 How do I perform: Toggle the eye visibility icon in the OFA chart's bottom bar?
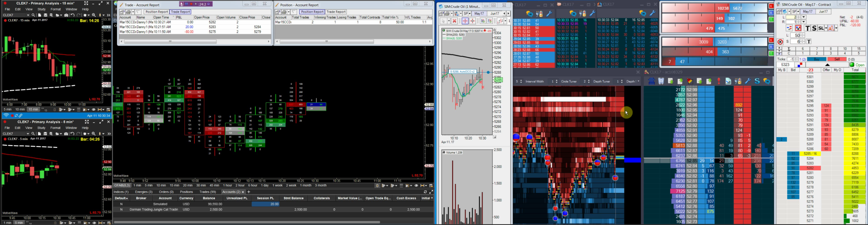point(416,186)
